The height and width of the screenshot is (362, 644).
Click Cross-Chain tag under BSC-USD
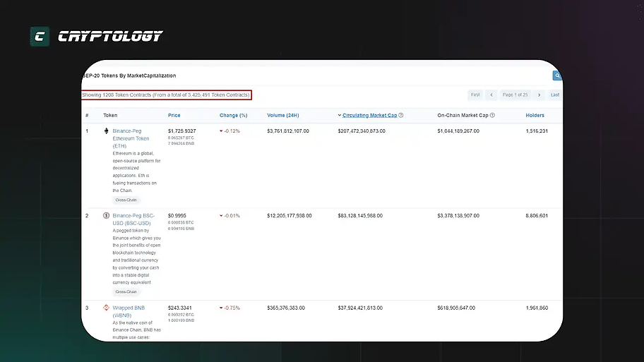coord(126,292)
